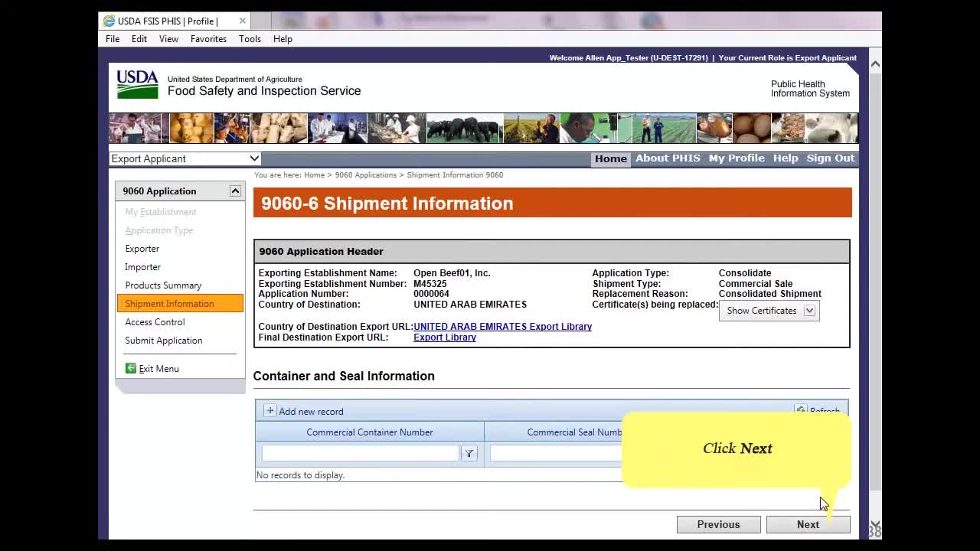Screen dimensions: 980x551
Task: Click the Commercial Seal Number column header
Action: click(x=575, y=432)
